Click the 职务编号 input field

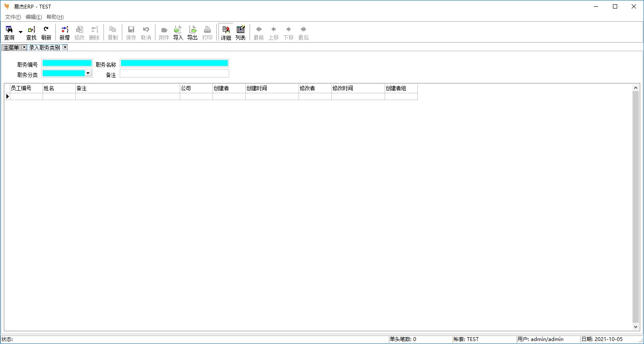tap(67, 63)
